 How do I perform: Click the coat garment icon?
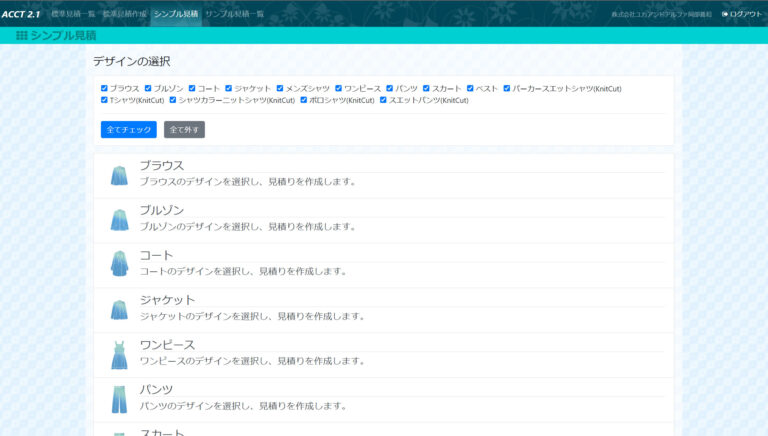pos(119,264)
